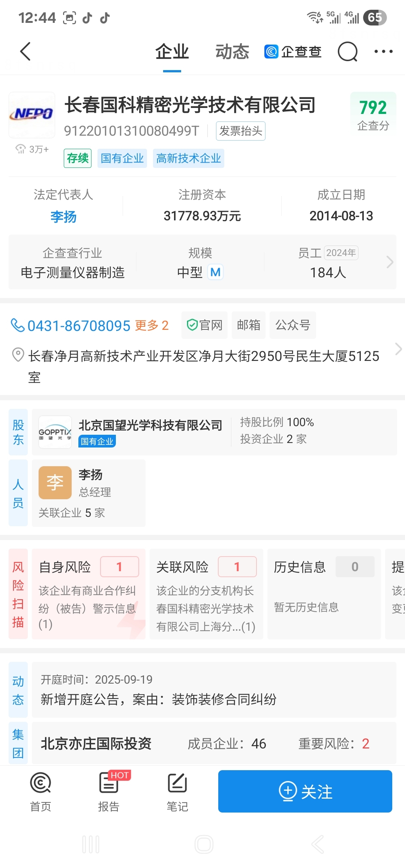Viewport: 405px width, 868px height.
Task: Open the 官网 official website button
Action: pos(205,325)
